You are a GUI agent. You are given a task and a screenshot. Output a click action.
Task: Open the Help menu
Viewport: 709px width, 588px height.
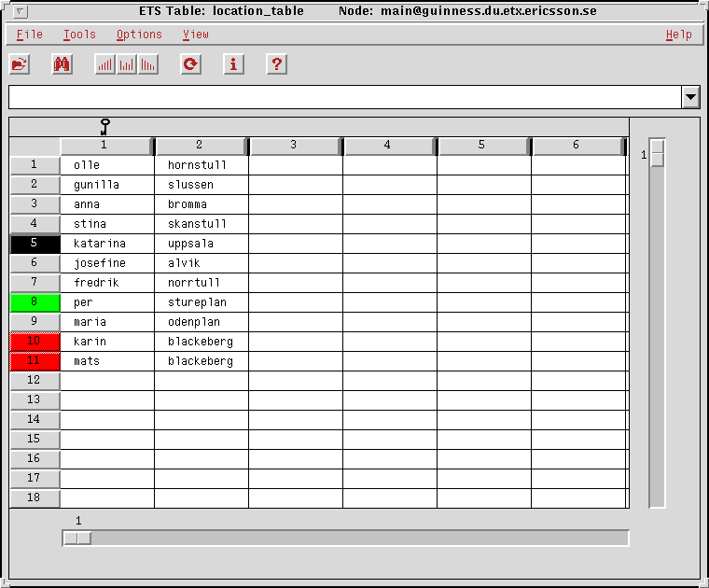coord(679,35)
